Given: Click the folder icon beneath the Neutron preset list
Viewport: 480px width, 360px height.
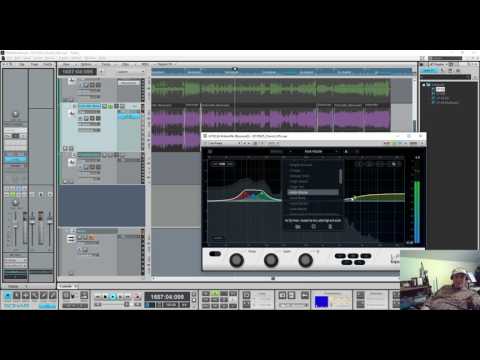Looking at the screenshot, I should coord(298,227).
